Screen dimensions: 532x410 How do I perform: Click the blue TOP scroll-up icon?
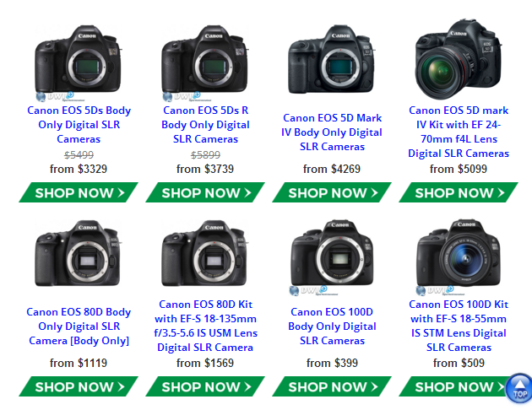click(x=518, y=389)
